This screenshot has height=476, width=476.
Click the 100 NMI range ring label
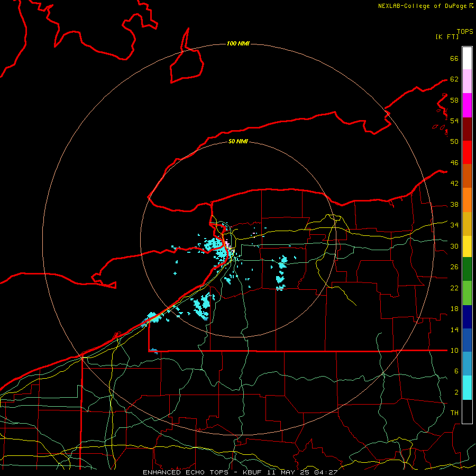pos(238,44)
